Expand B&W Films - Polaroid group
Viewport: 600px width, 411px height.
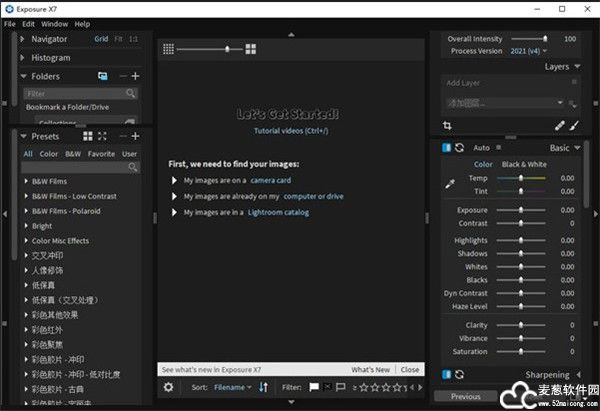[26, 211]
